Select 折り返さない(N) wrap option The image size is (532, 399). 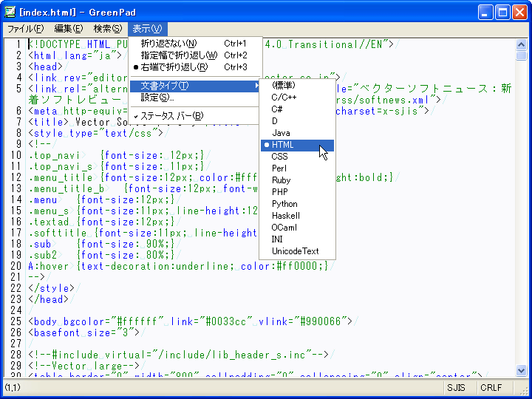tap(194, 44)
